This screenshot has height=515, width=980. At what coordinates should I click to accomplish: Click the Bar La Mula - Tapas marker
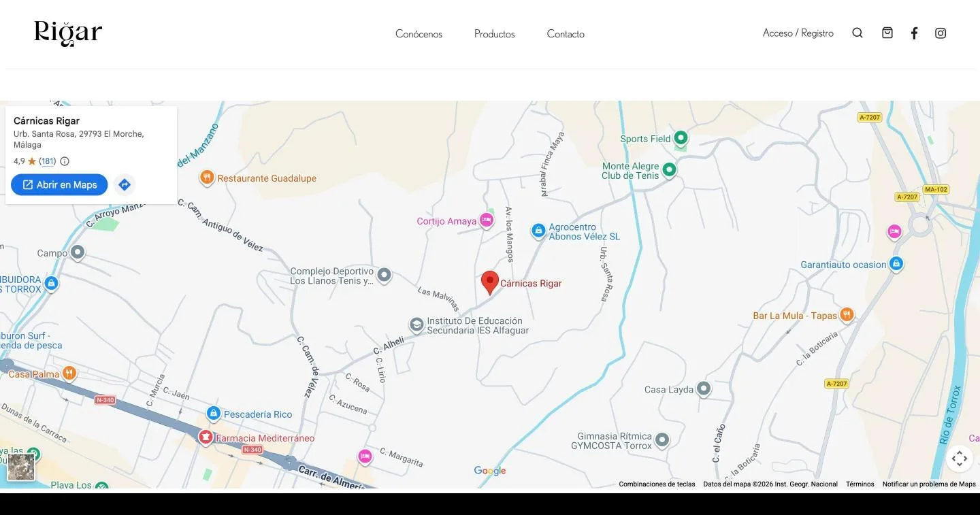coord(847,314)
